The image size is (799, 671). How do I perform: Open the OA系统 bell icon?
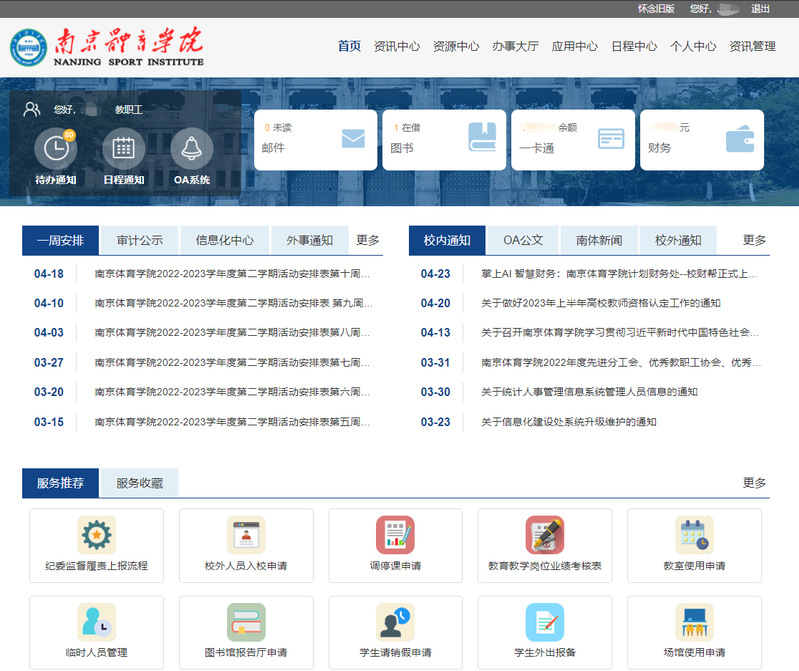tap(191, 149)
